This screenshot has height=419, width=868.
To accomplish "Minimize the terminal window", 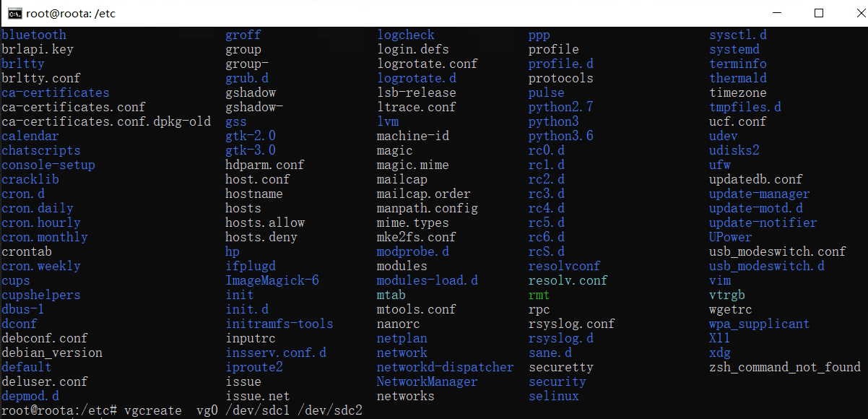I will tap(778, 13).
